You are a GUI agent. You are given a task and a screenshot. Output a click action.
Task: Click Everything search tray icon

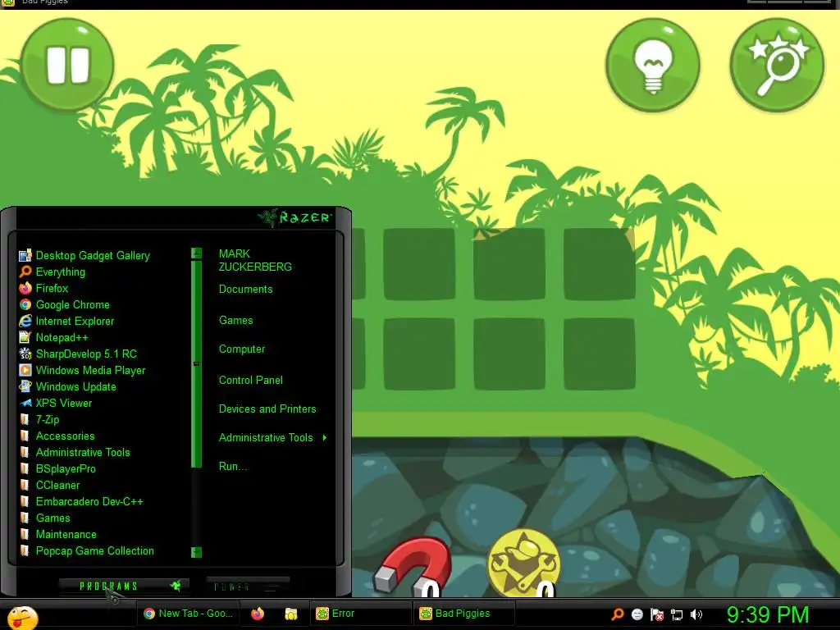(618, 614)
